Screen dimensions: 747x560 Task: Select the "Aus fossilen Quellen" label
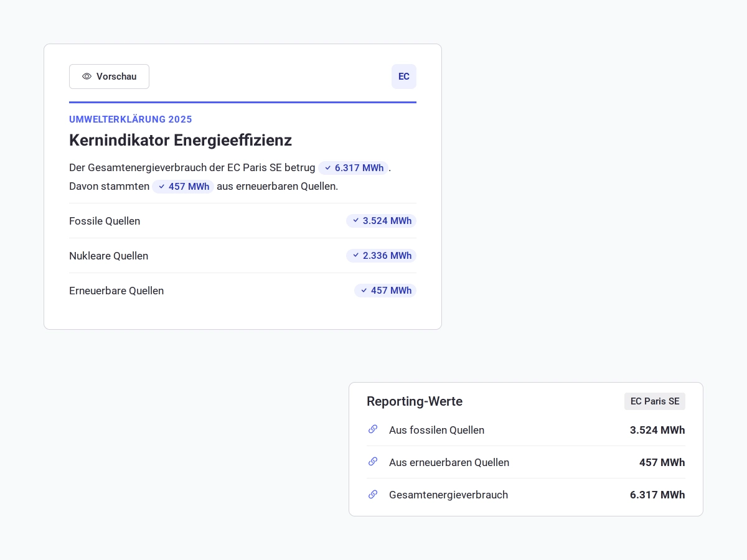[436, 430]
